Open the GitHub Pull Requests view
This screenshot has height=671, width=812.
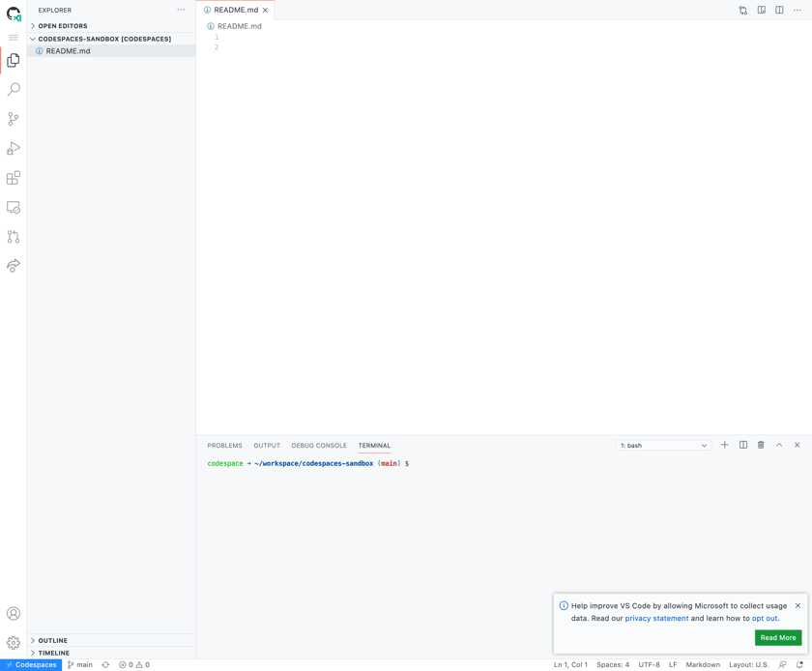coord(14,237)
